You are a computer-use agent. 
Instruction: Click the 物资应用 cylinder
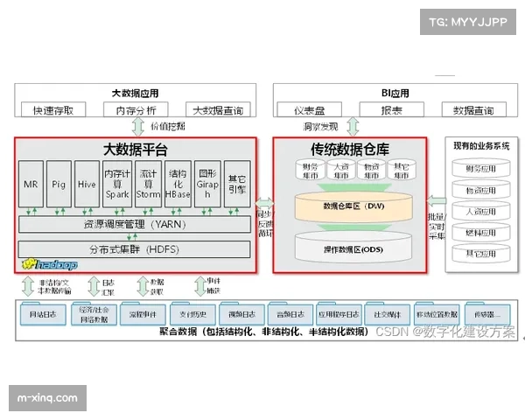tap(481, 190)
